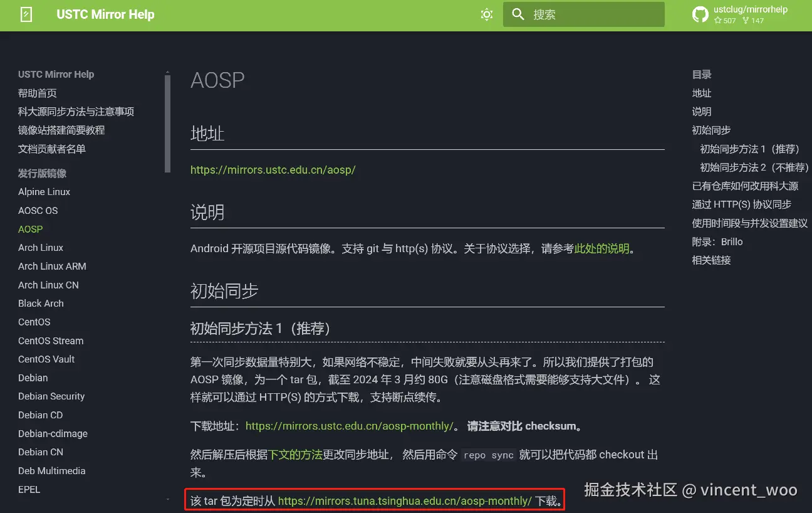Select Debian in the sidebar
This screenshot has height=513, width=812.
[x=33, y=378]
